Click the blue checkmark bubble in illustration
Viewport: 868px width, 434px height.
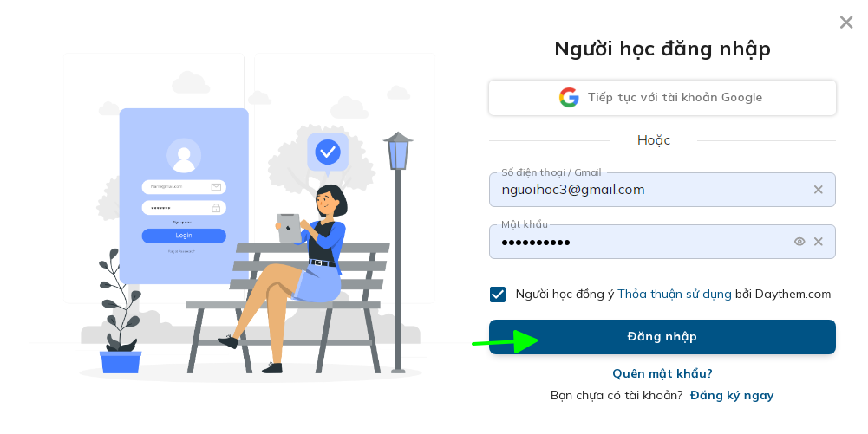[x=328, y=152]
